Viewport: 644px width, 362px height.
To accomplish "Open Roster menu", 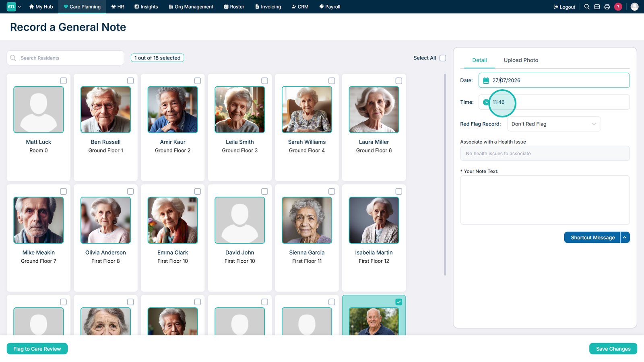I will coord(234,7).
